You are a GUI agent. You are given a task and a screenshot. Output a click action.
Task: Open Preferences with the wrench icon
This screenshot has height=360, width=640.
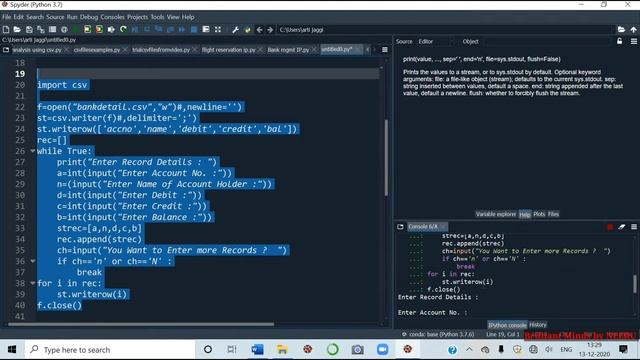pos(236,29)
